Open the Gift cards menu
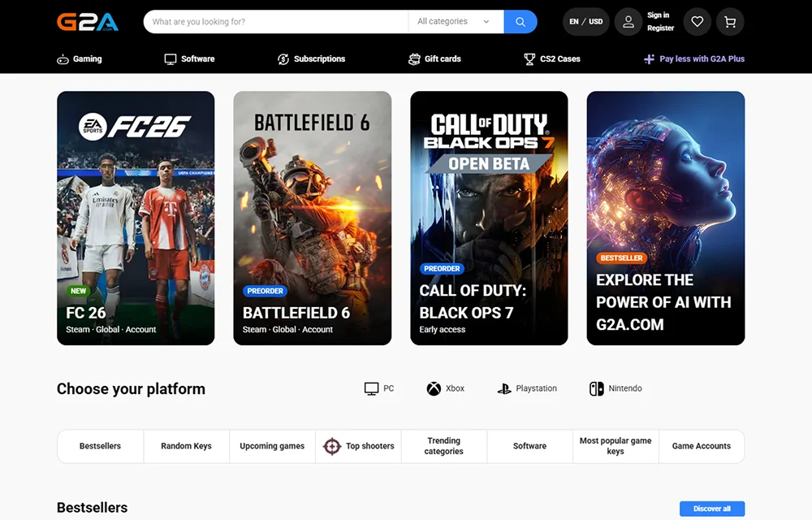 point(434,58)
